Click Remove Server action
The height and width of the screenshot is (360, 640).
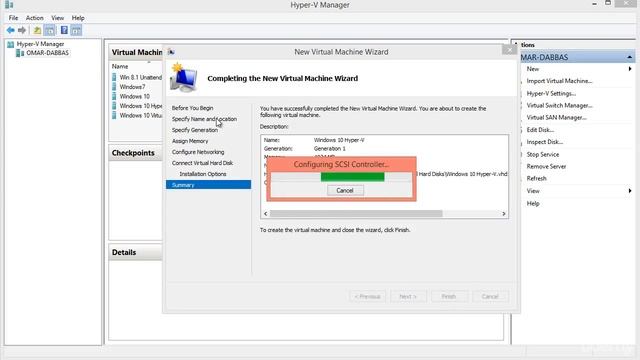point(546,167)
